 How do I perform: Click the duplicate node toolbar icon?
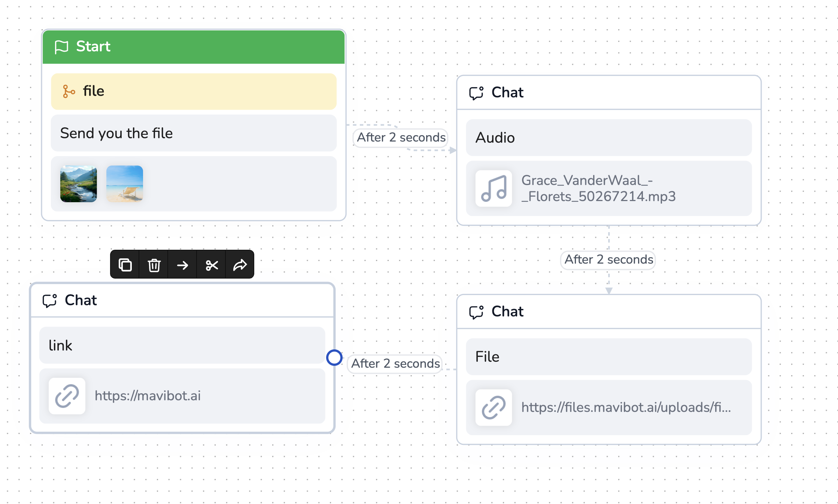pyautogui.click(x=125, y=265)
